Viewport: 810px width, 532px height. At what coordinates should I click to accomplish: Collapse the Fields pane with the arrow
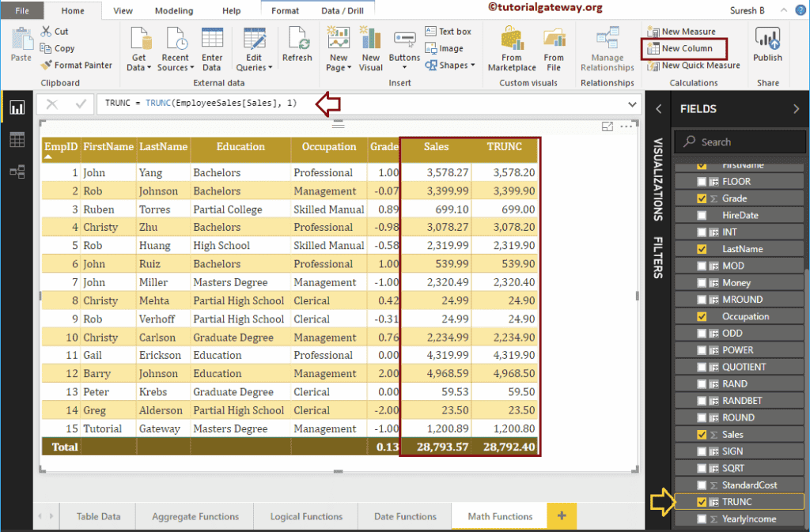click(x=796, y=109)
